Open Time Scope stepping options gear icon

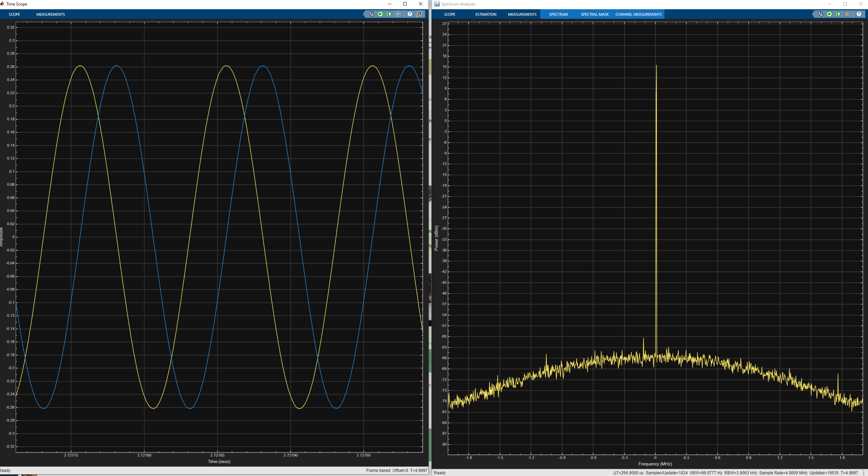click(x=371, y=14)
